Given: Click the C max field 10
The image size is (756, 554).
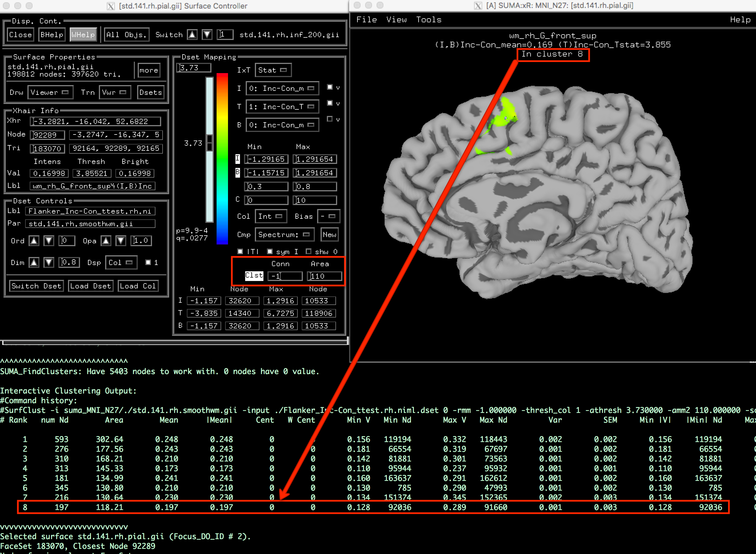Looking at the screenshot, I should click(315, 200).
